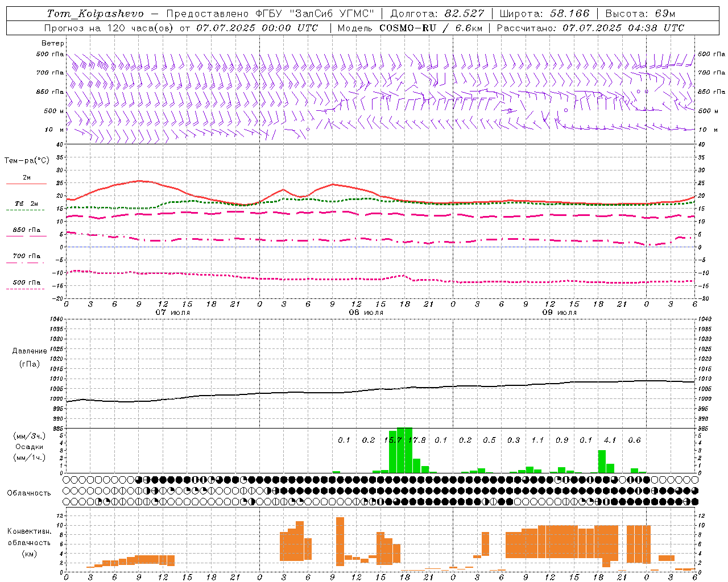Click the '2м' temperature legend entry

(x=27, y=177)
